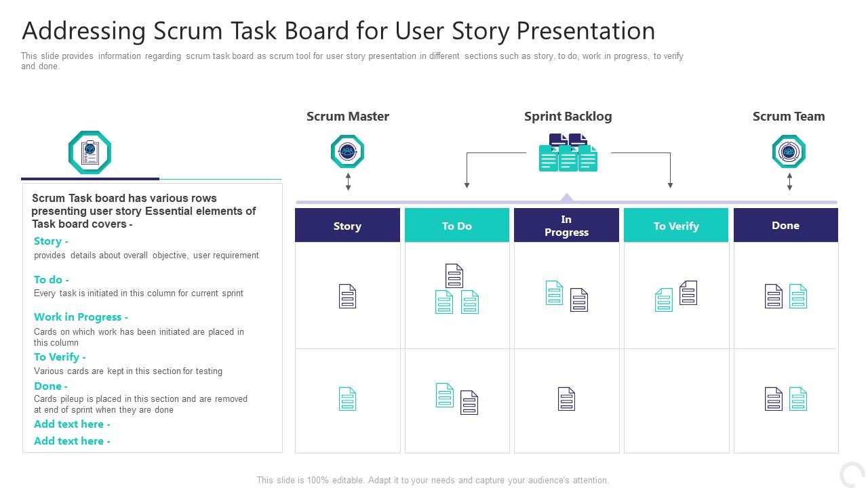Select the dark top card in To Do stack
Image resolution: width=868 pixels, height=488 pixels.
coord(454,276)
